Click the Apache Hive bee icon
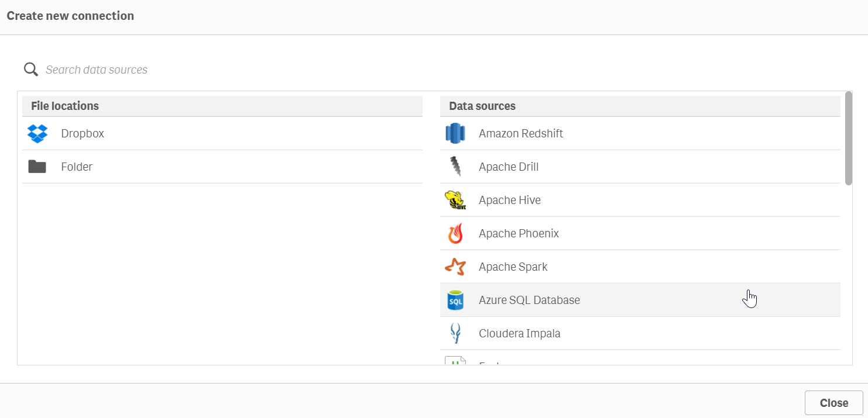This screenshot has height=418, width=868. coord(455,200)
